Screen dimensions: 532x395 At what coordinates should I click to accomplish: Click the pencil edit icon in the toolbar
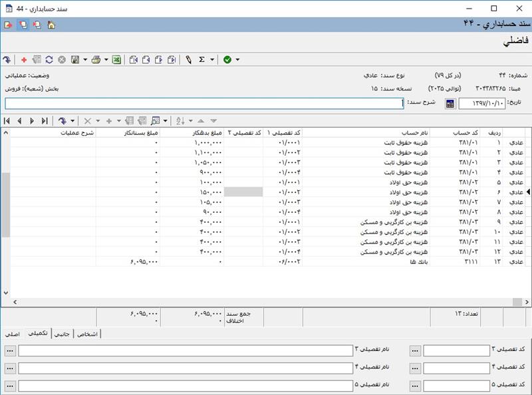[189, 60]
